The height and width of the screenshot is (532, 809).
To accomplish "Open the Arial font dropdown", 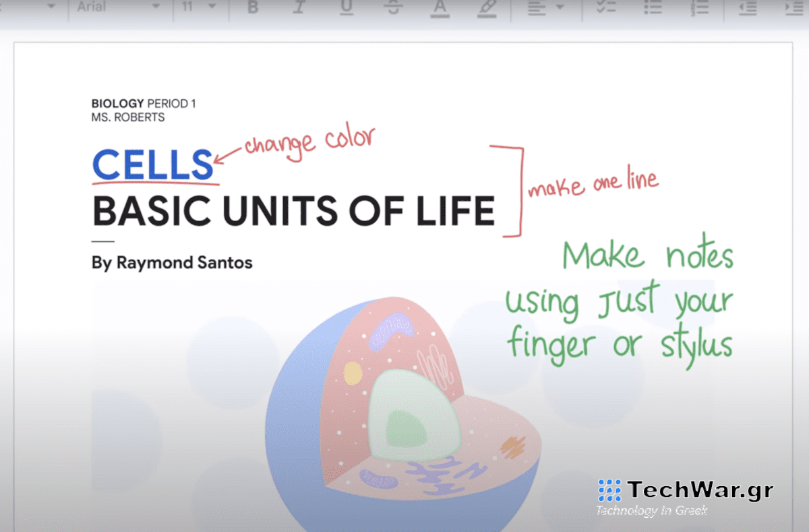I will click(x=118, y=7).
